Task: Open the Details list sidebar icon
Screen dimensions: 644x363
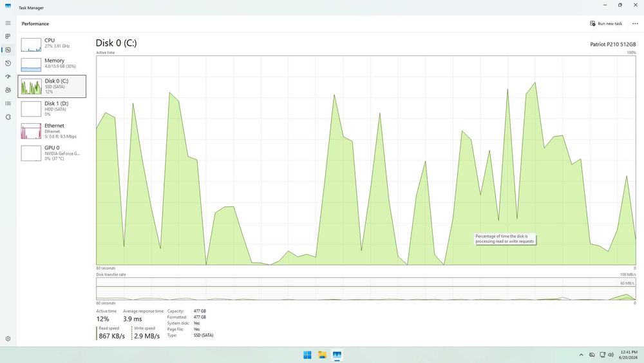Action: tap(8, 104)
